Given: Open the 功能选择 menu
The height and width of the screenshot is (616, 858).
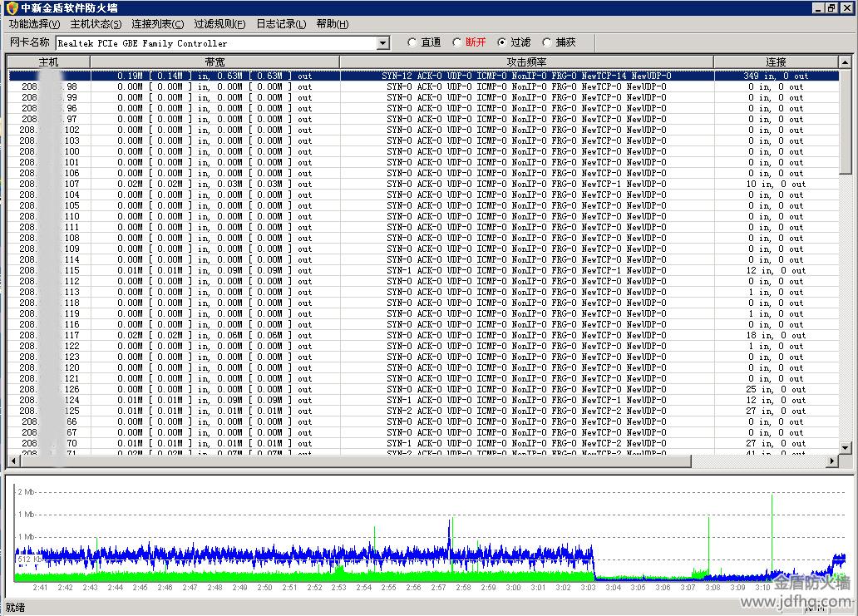Looking at the screenshot, I should coord(34,24).
